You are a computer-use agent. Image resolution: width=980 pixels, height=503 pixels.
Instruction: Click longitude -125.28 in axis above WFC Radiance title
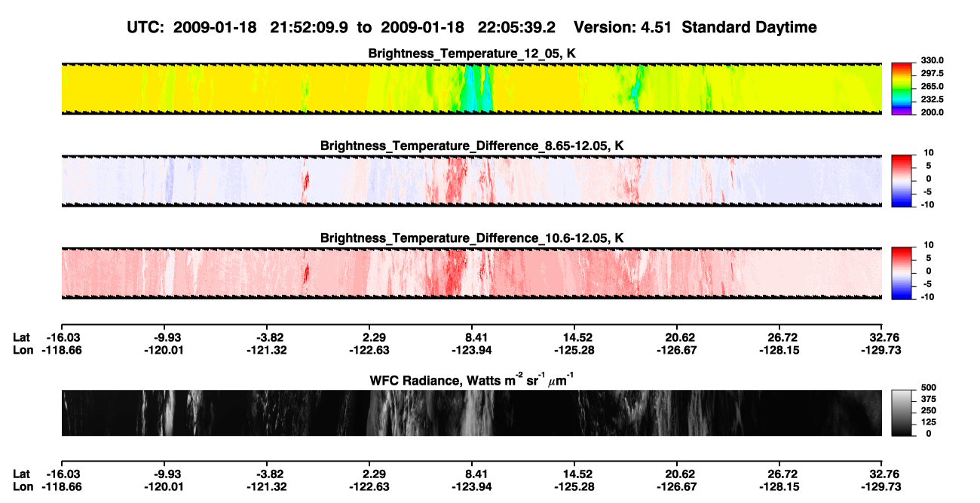click(574, 350)
